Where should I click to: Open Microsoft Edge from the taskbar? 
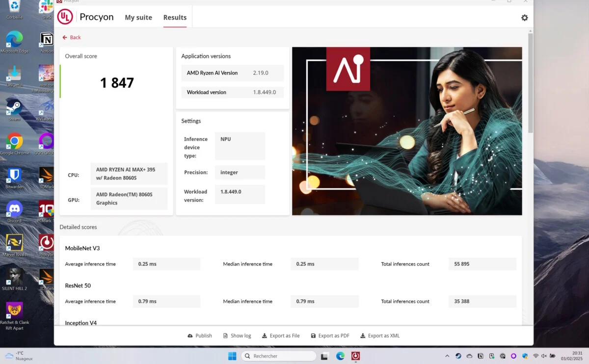pos(340,356)
